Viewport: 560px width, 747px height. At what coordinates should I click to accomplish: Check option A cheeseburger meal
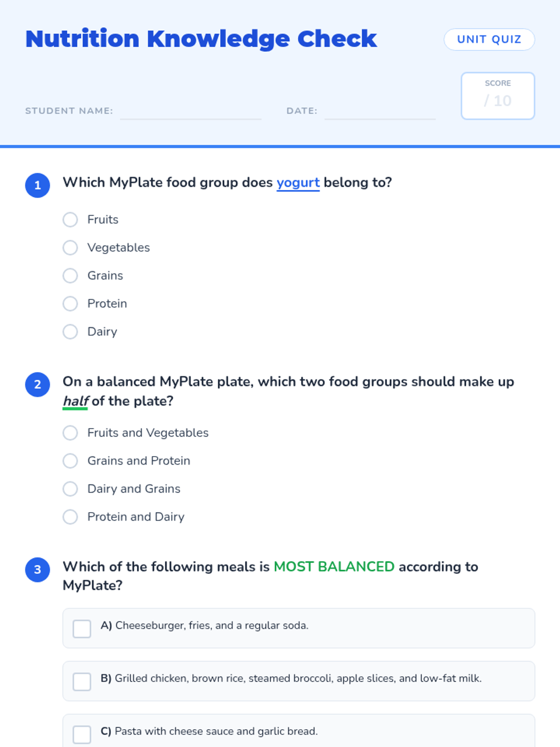point(82,628)
